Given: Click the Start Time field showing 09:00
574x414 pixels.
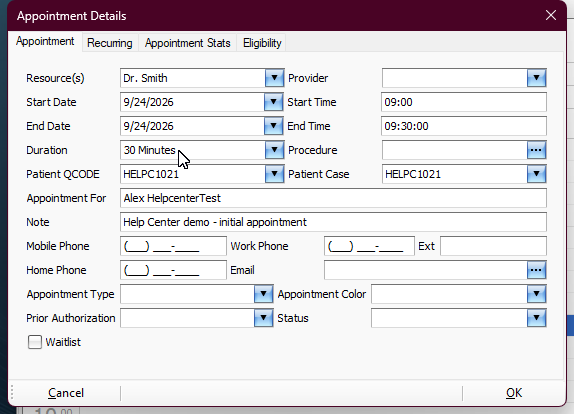Looking at the screenshot, I should 464,102.
